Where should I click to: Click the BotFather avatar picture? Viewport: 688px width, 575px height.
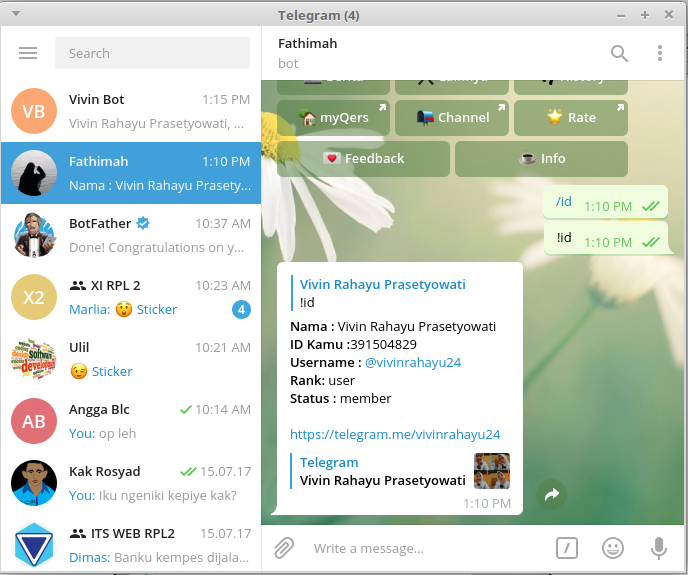click(x=34, y=235)
